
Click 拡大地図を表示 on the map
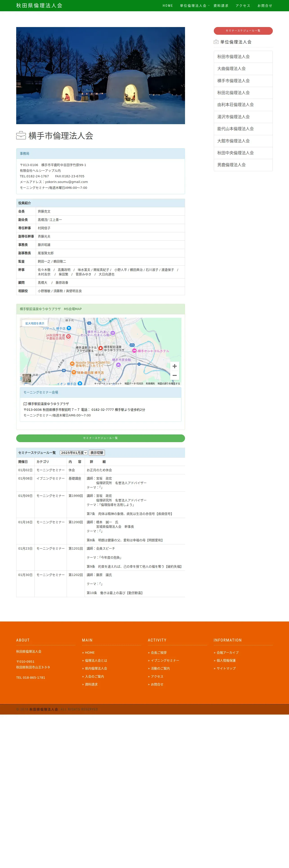pos(35,324)
